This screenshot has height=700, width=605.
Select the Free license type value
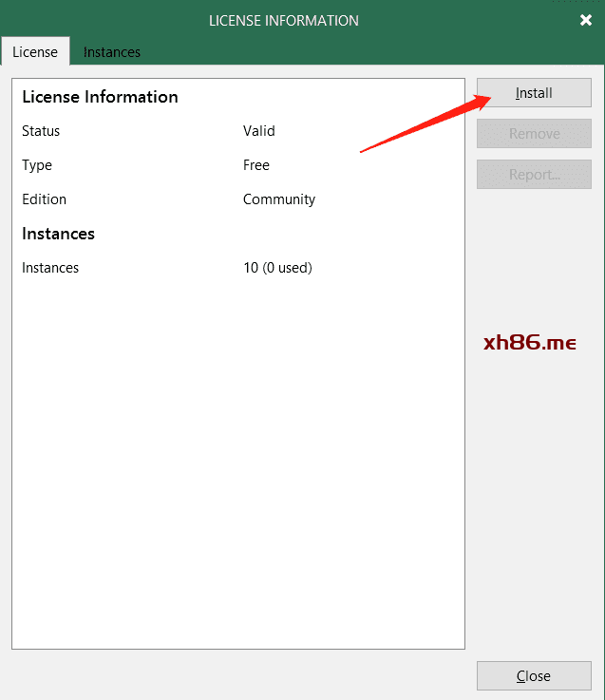tap(256, 165)
